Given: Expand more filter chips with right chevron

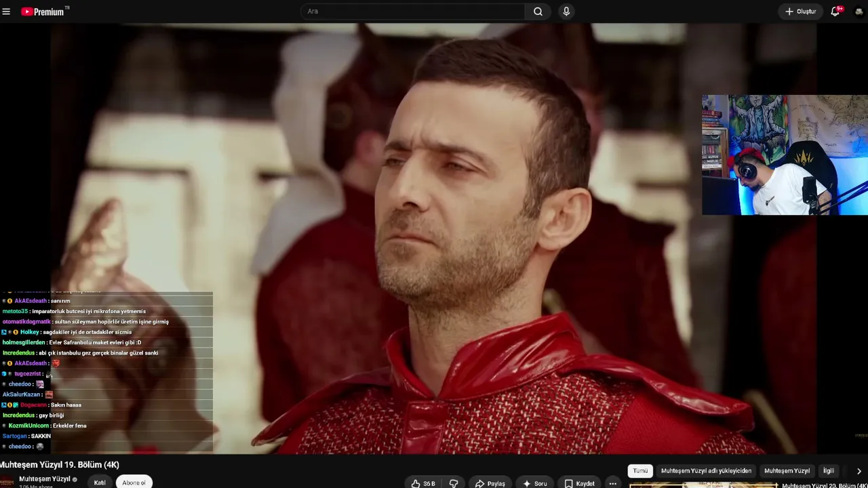Looking at the screenshot, I should click(x=859, y=471).
